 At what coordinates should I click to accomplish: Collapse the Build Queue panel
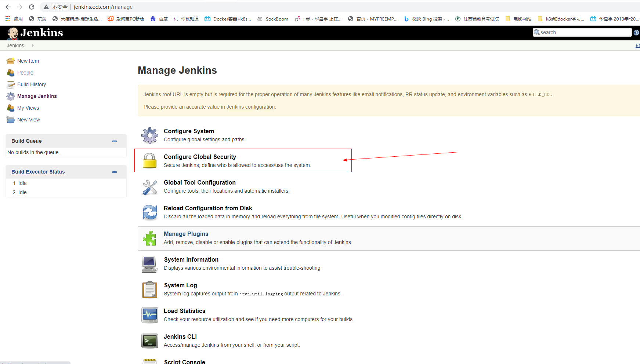(x=115, y=141)
